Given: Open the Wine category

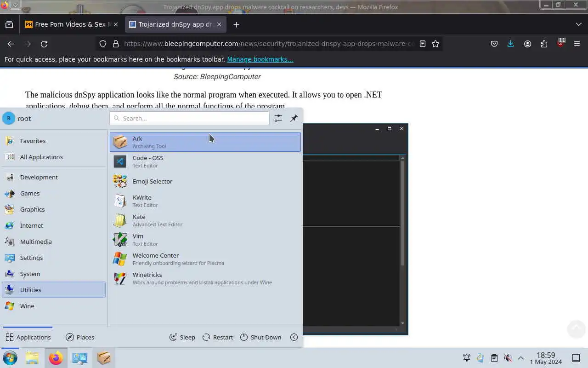Looking at the screenshot, I should (54, 306).
